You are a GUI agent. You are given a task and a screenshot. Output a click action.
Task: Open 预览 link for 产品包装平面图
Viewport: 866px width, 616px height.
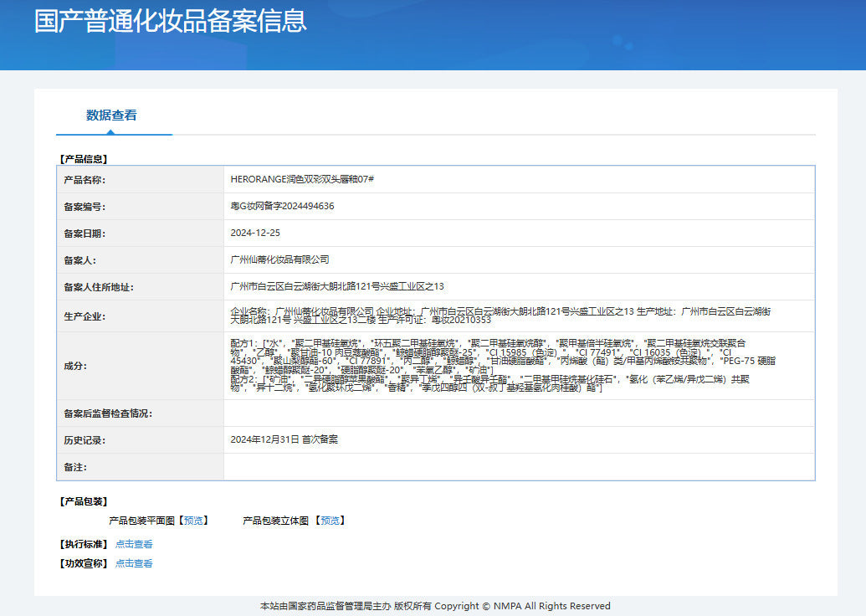[x=194, y=521]
